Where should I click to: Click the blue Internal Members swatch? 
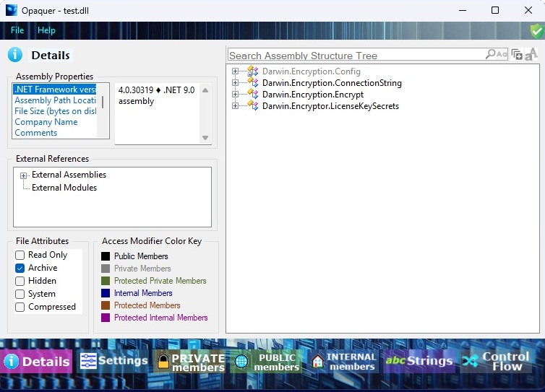[106, 293]
